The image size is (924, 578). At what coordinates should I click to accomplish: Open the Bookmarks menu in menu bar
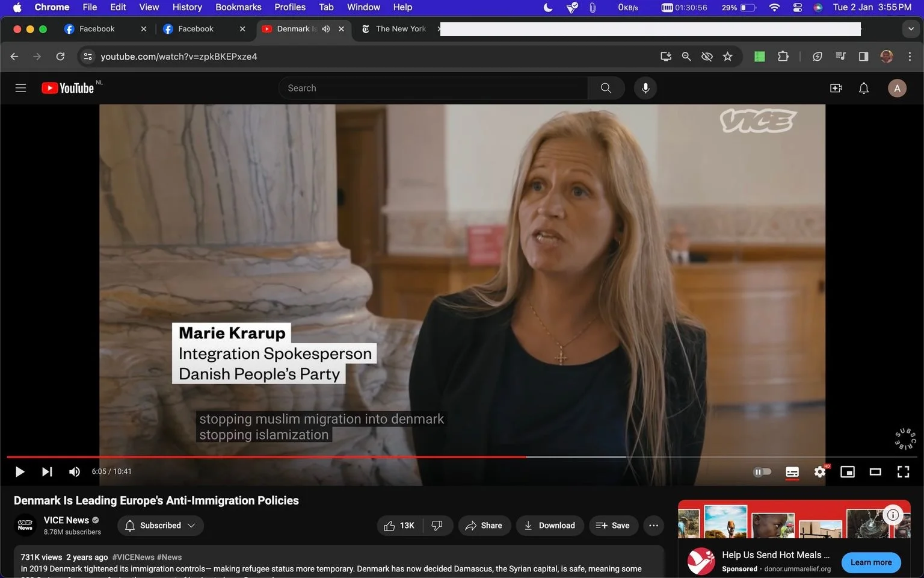(x=238, y=7)
